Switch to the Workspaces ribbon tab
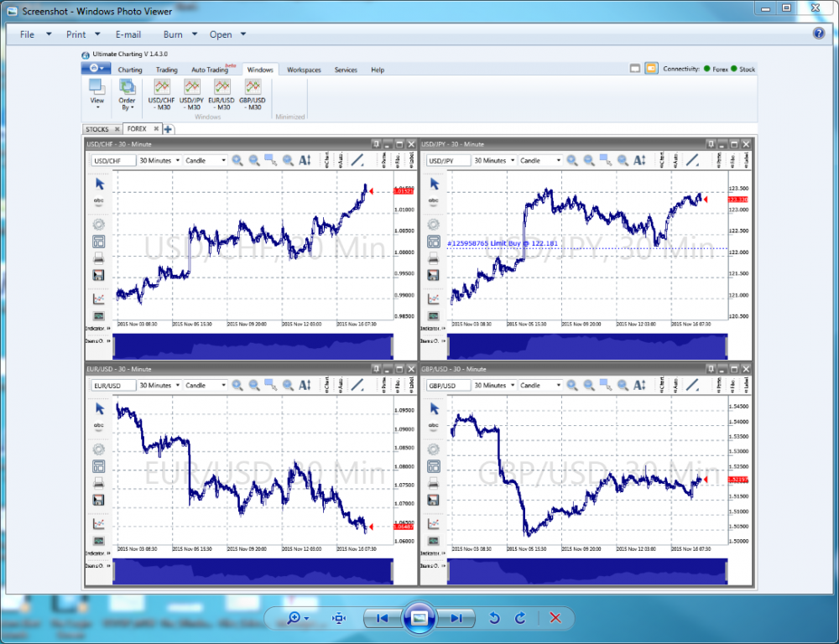The height and width of the screenshot is (644, 839). point(304,70)
